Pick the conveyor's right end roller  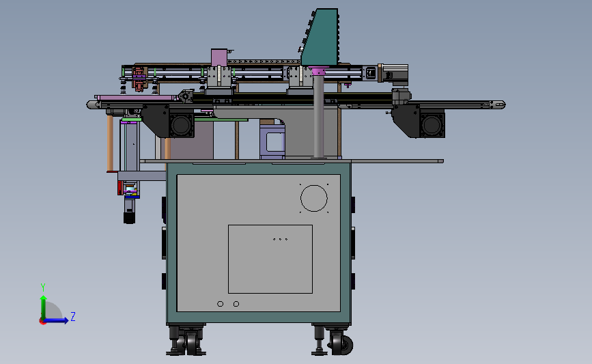[x=498, y=104]
